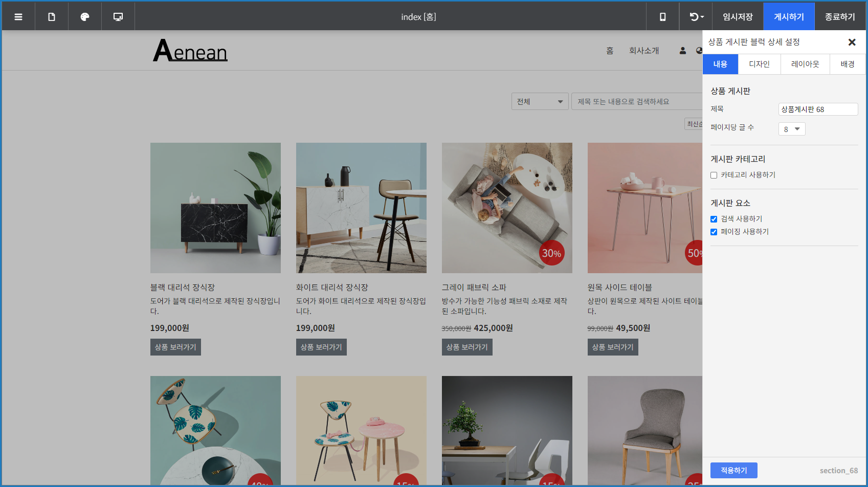Click the page document icon

click(52, 17)
